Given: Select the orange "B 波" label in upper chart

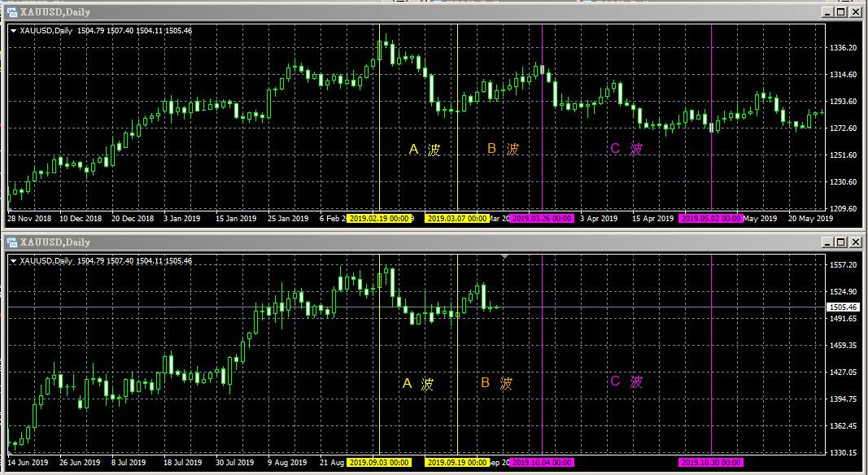Looking at the screenshot, I should [x=504, y=148].
